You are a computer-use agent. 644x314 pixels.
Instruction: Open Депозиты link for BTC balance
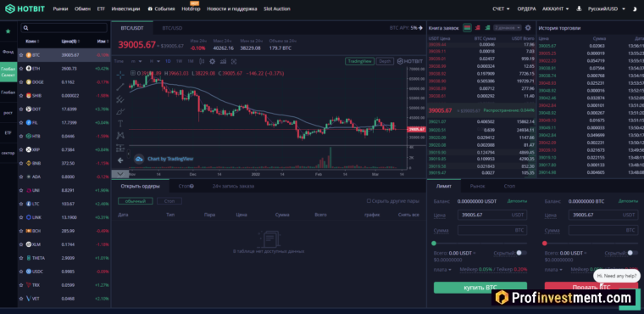click(x=628, y=201)
